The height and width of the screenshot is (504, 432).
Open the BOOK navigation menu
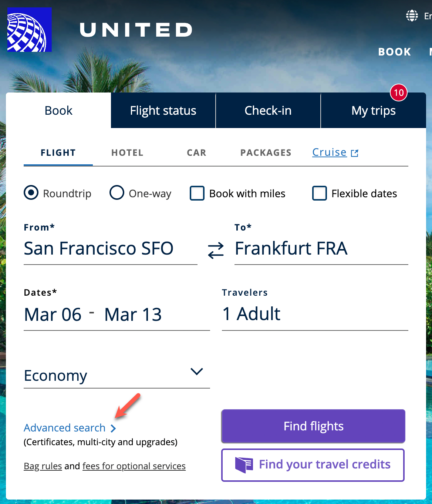[x=394, y=52]
